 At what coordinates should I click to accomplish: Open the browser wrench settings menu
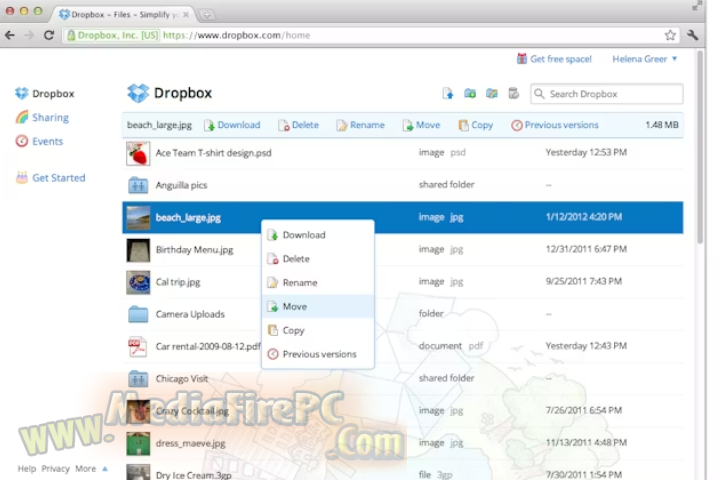(x=692, y=35)
